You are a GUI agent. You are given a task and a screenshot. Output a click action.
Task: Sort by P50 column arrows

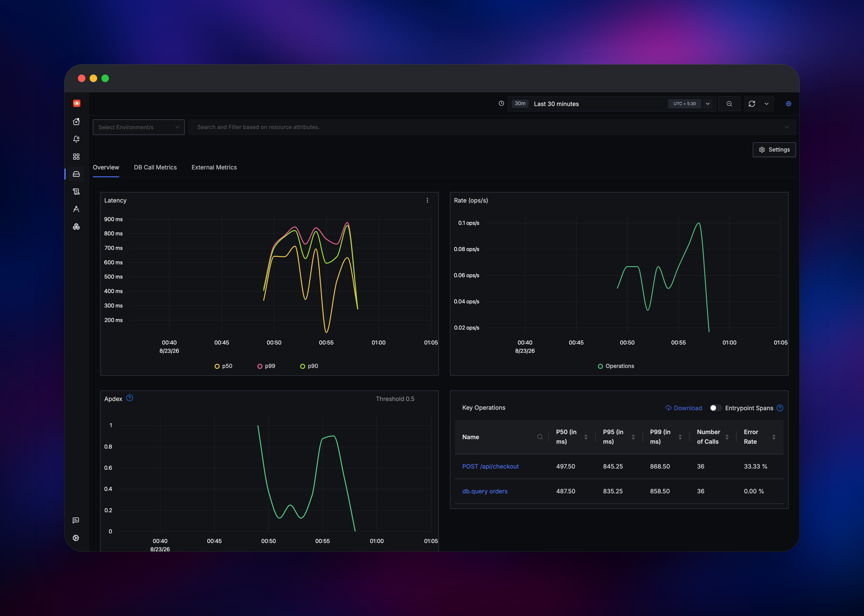click(x=586, y=437)
